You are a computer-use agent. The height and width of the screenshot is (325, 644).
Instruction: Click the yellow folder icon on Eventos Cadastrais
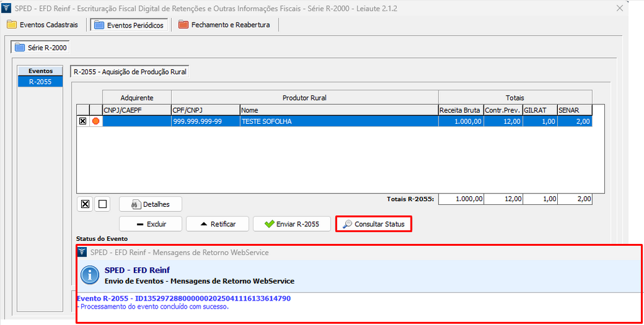tap(12, 25)
